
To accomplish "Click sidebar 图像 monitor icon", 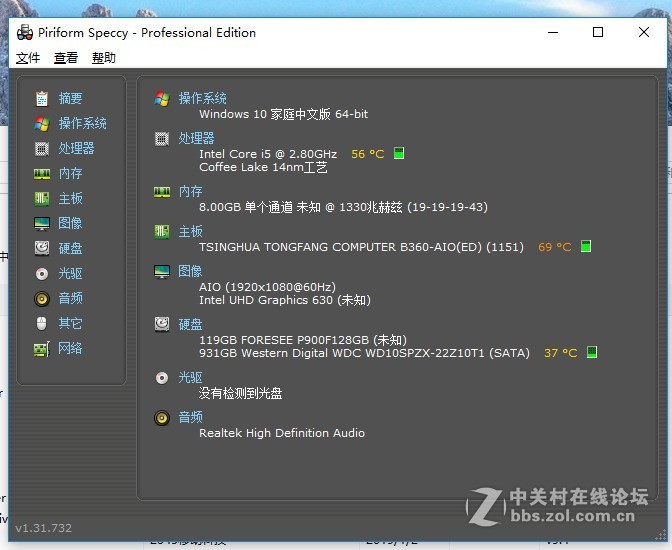I will (x=42, y=223).
